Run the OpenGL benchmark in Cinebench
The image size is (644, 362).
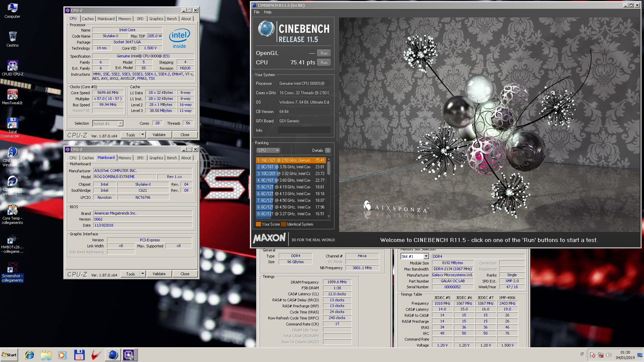324,53
